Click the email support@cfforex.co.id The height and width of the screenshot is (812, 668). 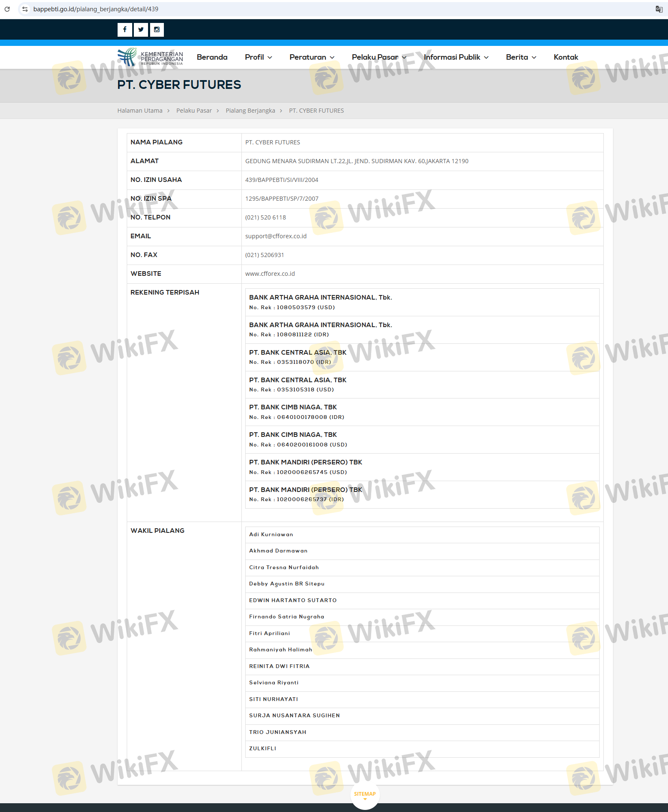[x=276, y=236]
